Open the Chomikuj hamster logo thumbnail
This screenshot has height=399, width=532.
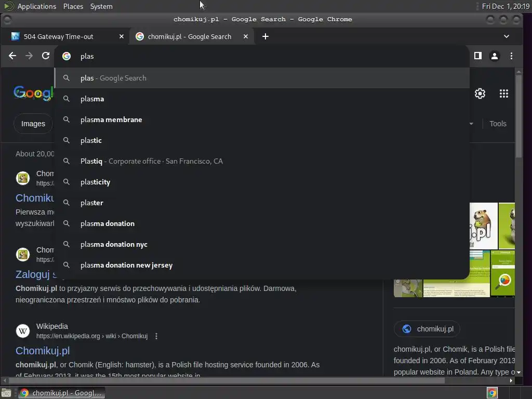tap(484, 225)
